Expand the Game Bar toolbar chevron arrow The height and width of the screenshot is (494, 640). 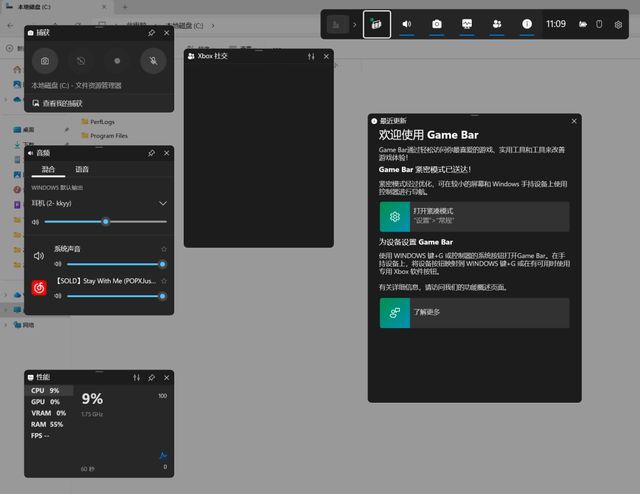(x=353, y=24)
